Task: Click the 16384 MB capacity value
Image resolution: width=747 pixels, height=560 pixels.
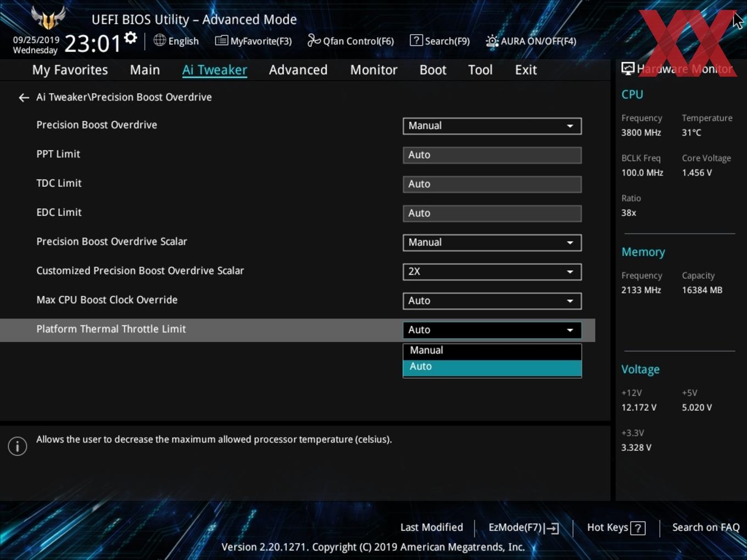Action: tap(702, 290)
